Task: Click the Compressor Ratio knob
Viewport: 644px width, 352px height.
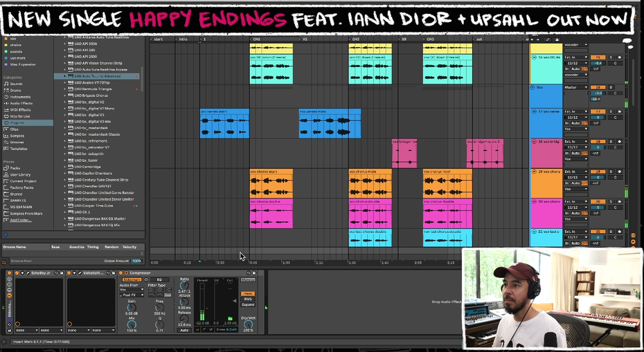Action: (x=184, y=286)
